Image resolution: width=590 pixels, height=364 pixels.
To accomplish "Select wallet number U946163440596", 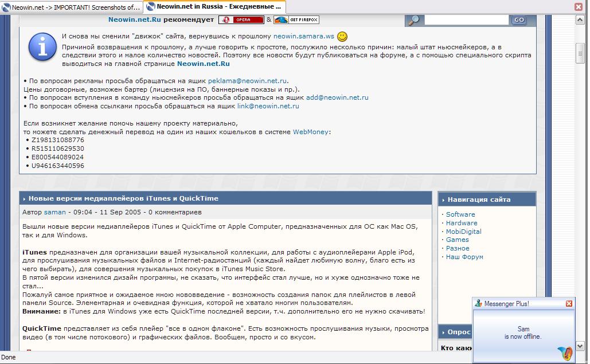I will click(x=57, y=166).
